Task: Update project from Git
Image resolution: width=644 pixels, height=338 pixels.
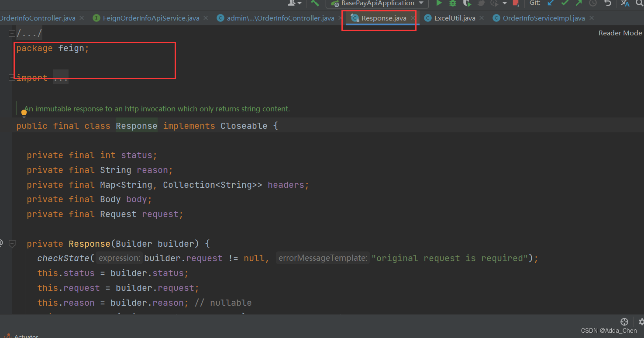Action: pos(550,3)
